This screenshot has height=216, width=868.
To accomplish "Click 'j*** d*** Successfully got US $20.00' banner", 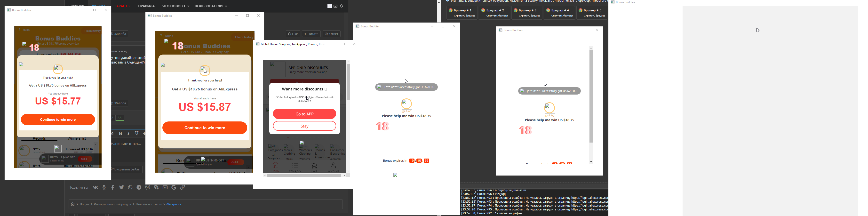I will pos(549,91).
